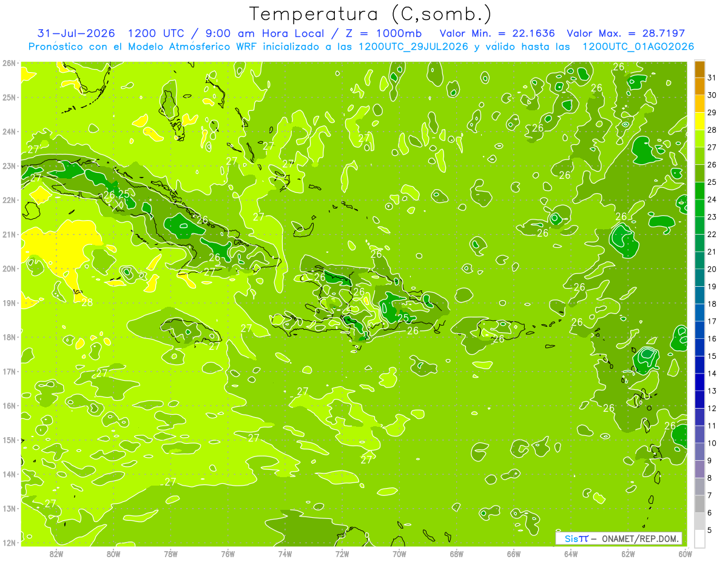Click the white legend band below 5
Screen dimensions: 728x562
(x=699, y=538)
